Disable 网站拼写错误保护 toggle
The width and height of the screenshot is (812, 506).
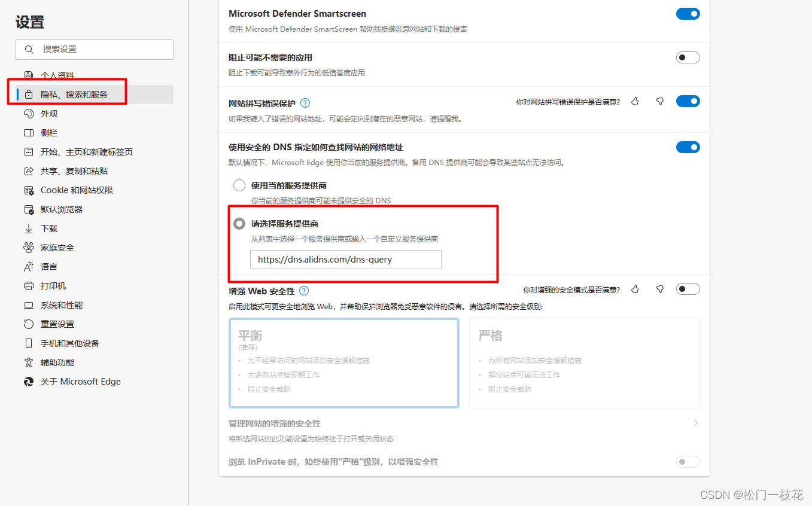[688, 101]
